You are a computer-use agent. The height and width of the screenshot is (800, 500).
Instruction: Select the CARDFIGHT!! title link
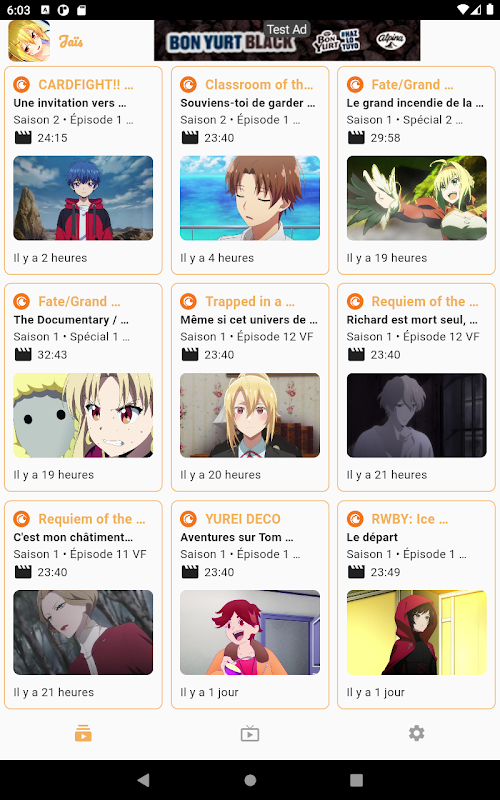point(86,85)
